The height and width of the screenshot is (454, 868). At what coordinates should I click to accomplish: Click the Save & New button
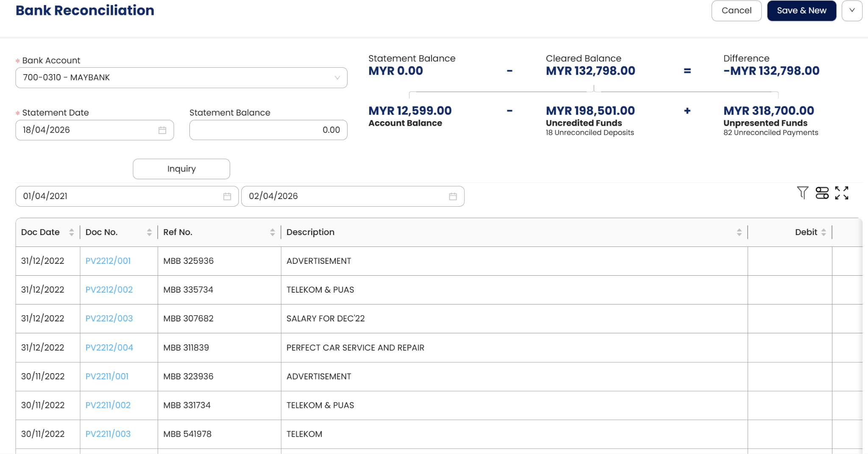[x=801, y=11]
